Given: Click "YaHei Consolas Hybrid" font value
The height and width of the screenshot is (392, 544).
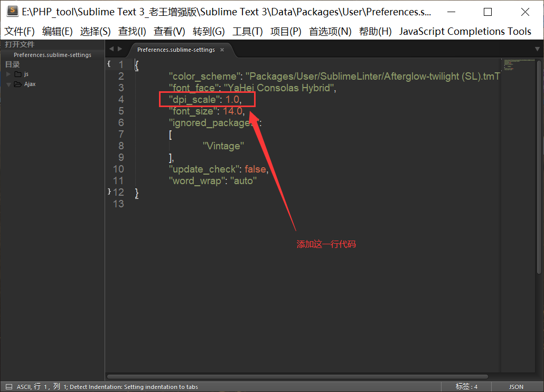Looking at the screenshot, I should (x=279, y=88).
